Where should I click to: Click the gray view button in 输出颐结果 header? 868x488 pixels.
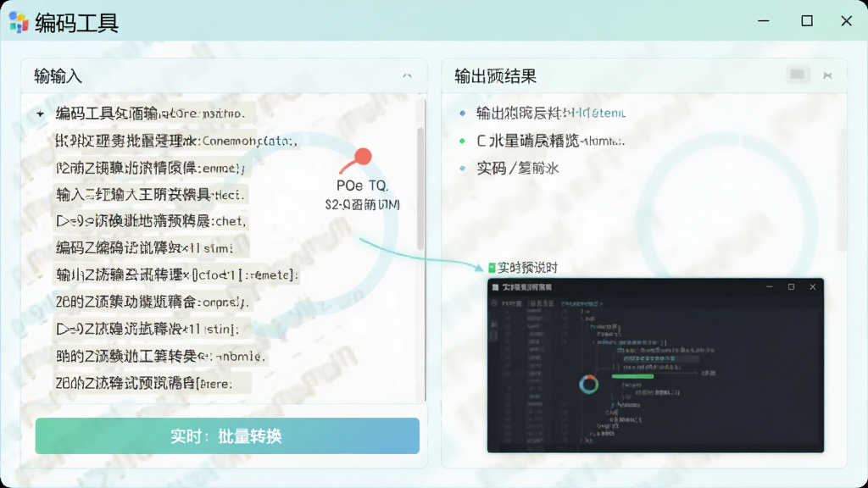[797, 75]
